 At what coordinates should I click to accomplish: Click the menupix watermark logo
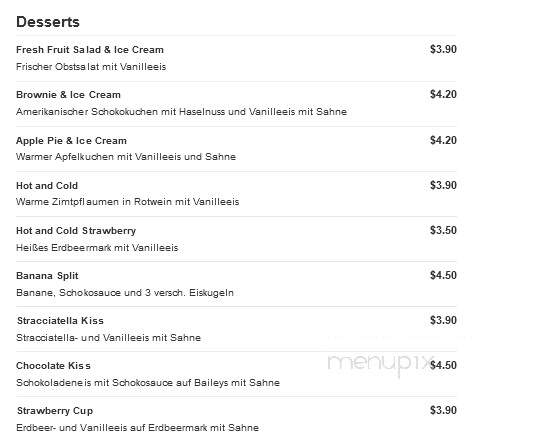pyautogui.click(x=381, y=364)
